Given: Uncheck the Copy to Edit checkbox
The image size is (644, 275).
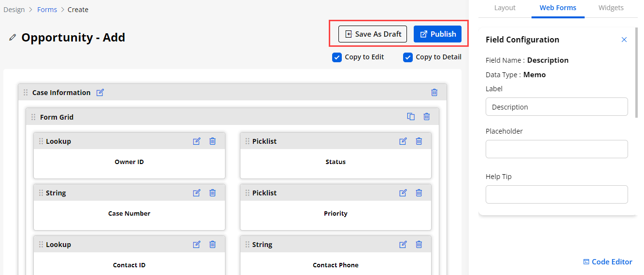Looking at the screenshot, I should [337, 57].
